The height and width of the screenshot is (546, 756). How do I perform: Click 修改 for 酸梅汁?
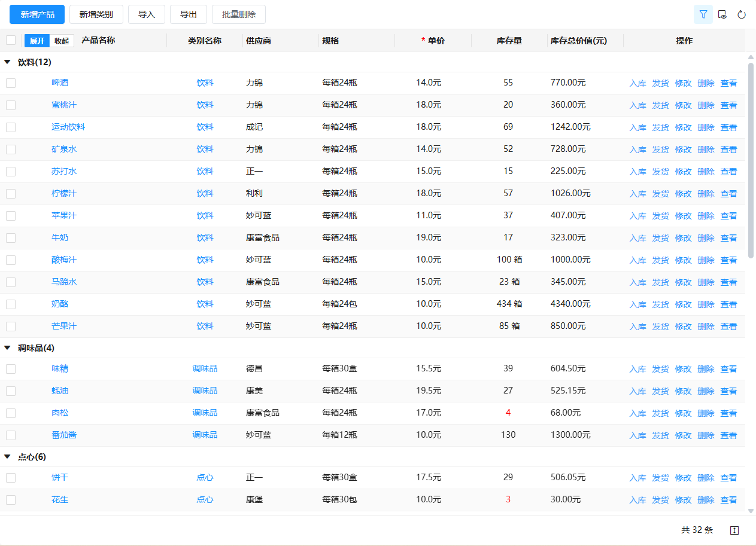point(683,260)
